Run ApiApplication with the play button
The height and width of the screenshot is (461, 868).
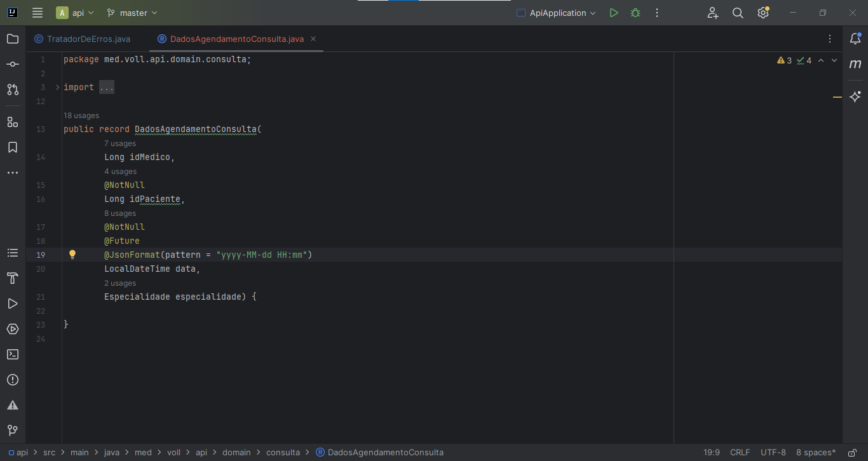pyautogui.click(x=613, y=13)
